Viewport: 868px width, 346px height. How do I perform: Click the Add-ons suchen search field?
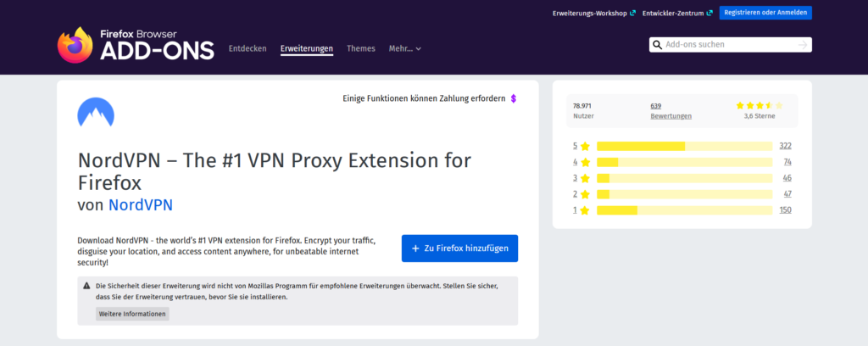730,45
